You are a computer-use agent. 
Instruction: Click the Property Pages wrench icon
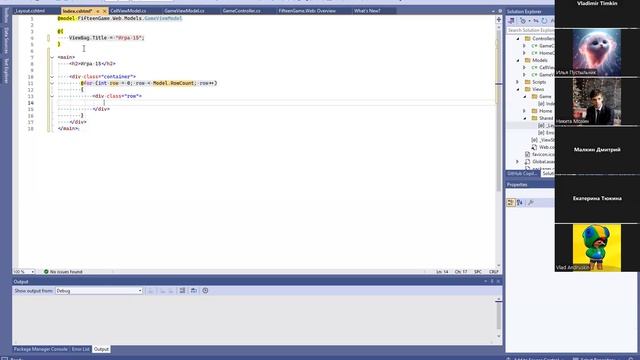click(x=530, y=202)
